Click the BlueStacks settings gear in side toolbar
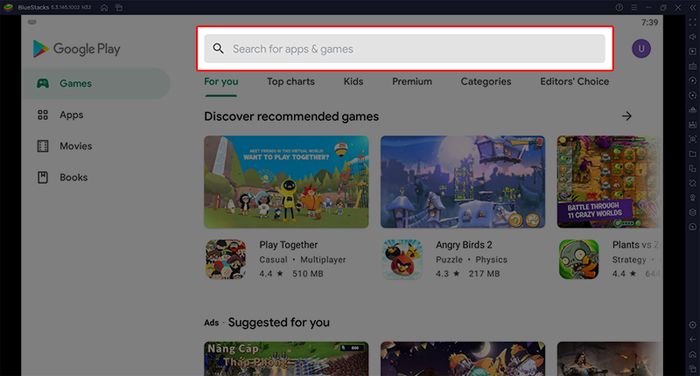The height and width of the screenshot is (376, 700). tap(692, 325)
